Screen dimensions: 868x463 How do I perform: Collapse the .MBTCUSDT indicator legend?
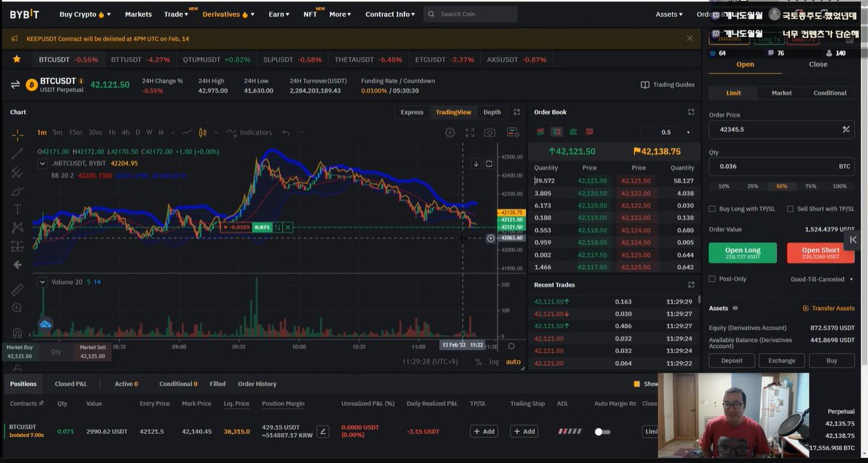43,163
